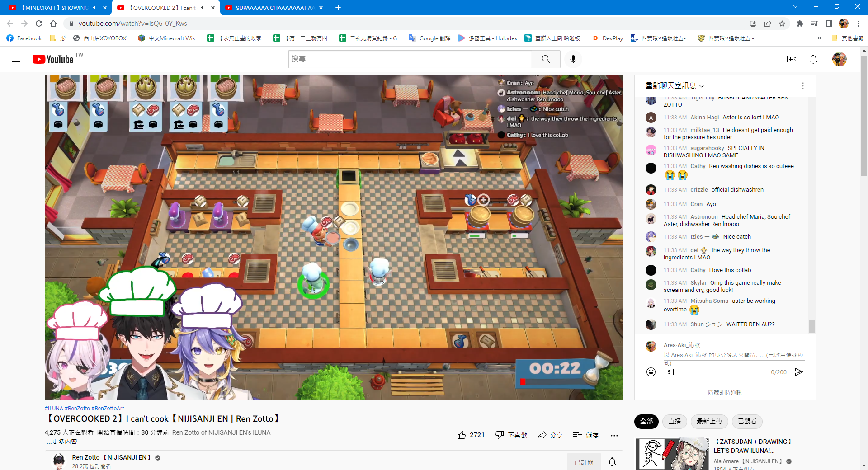Open tab search chevron in title bar
Screen dimensions: 868x470
795,7
